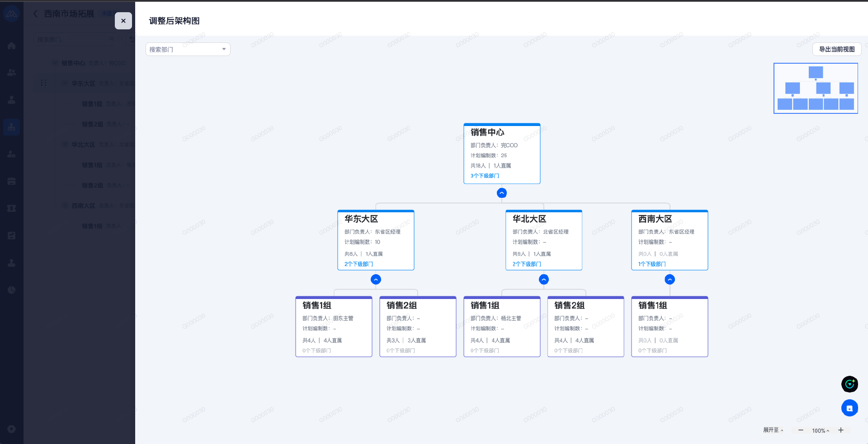Select 销售2组 under 华北大区 in background tree
The width and height of the screenshot is (868, 444).
point(92,185)
